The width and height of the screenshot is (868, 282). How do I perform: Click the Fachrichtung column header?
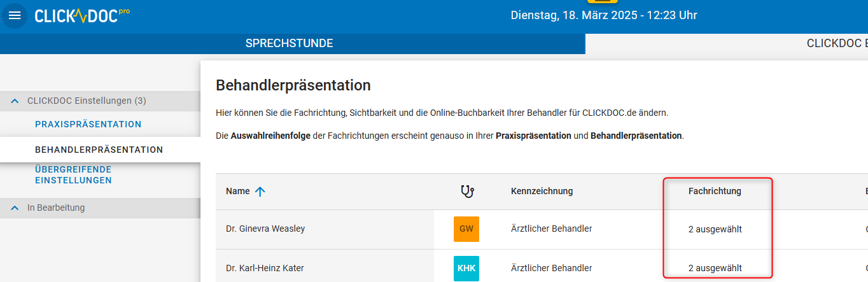tap(715, 191)
